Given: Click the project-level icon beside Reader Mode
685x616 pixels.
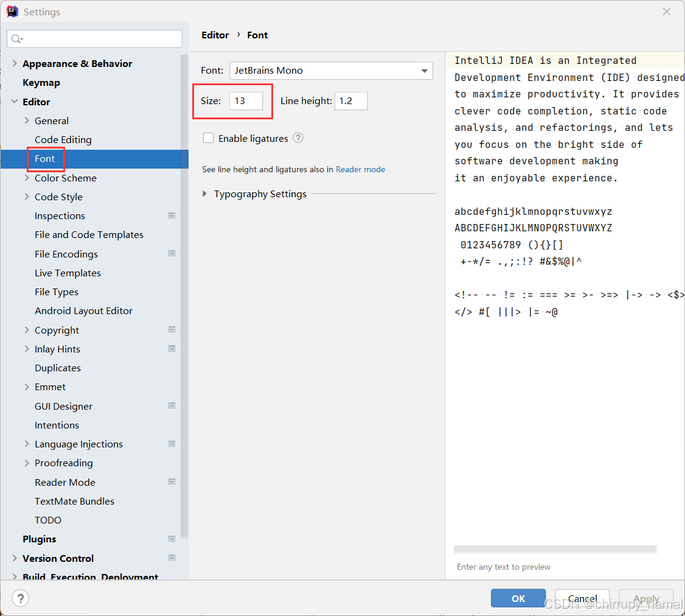Looking at the screenshot, I should (x=172, y=482).
